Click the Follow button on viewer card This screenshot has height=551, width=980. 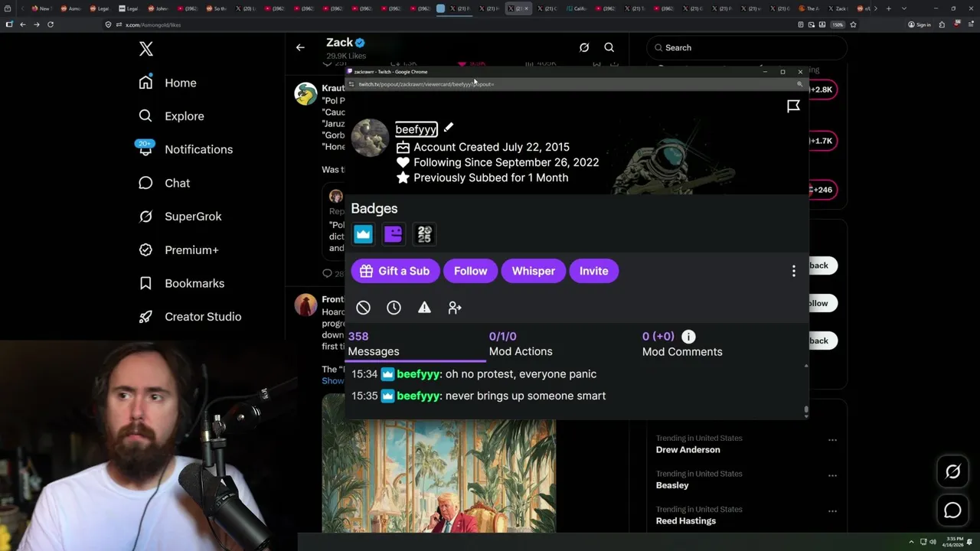[x=471, y=271]
